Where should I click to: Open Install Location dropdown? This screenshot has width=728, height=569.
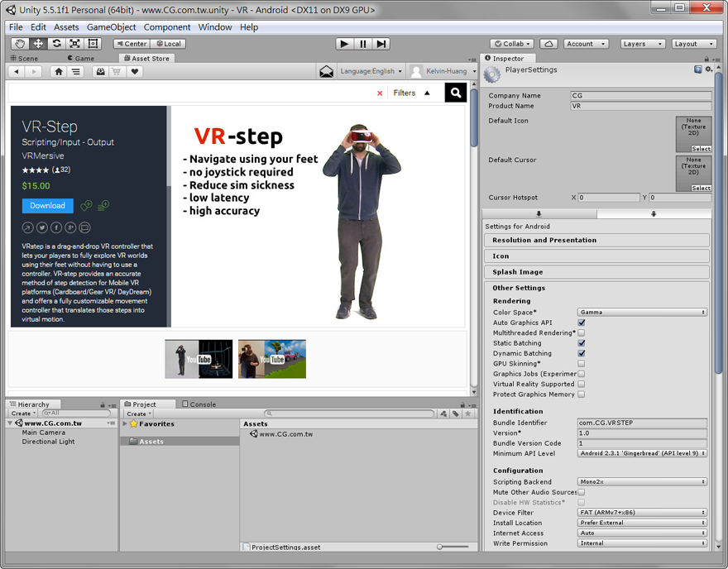[642, 523]
